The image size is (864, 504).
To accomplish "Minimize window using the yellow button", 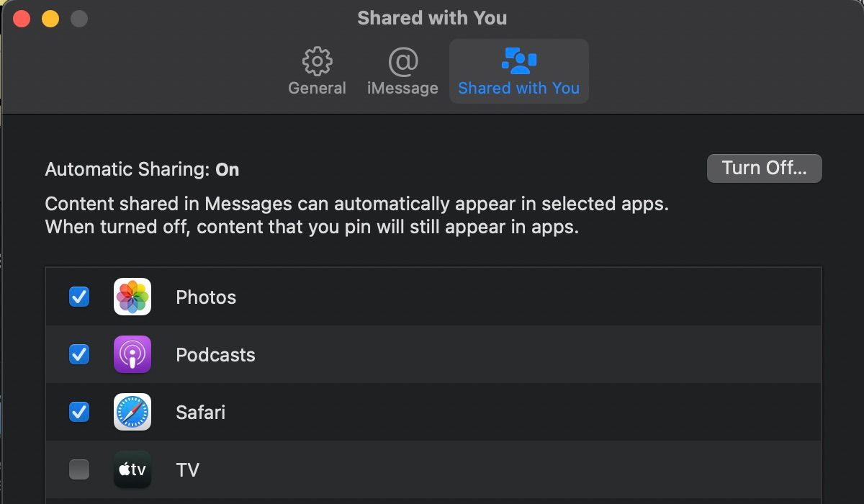I will pyautogui.click(x=50, y=19).
